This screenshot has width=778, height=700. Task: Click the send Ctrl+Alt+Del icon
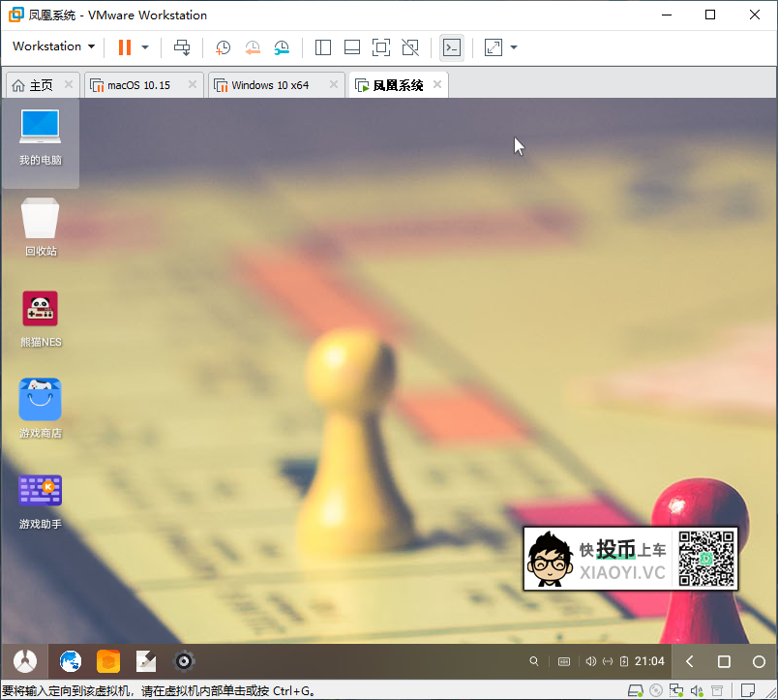point(182,46)
